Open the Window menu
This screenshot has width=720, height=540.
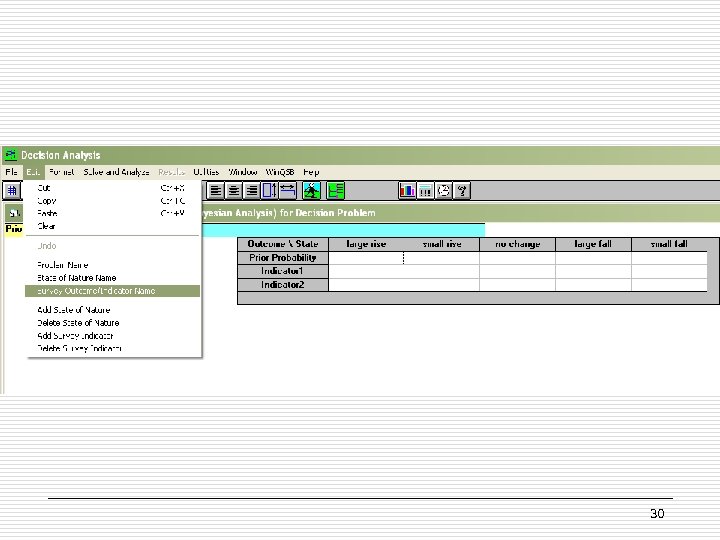[x=243, y=172]
